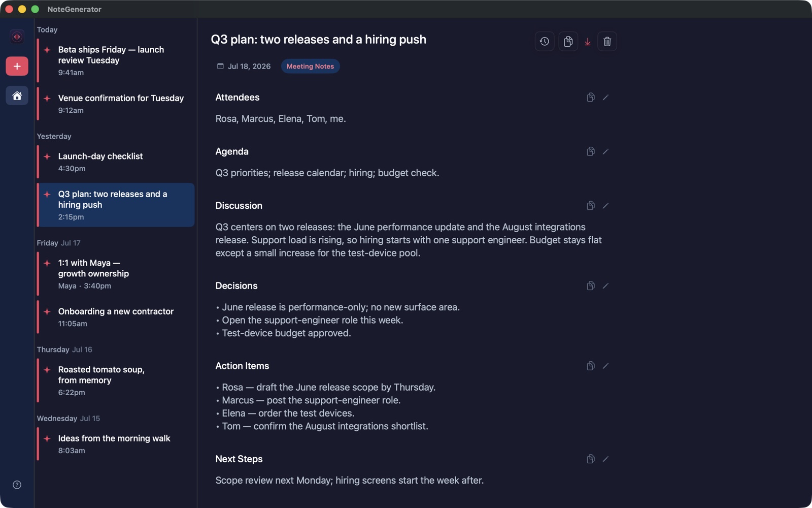Click the Jul 18, 2026 date field
Screen dimensions: 812x508
click(x=244, y=66)
